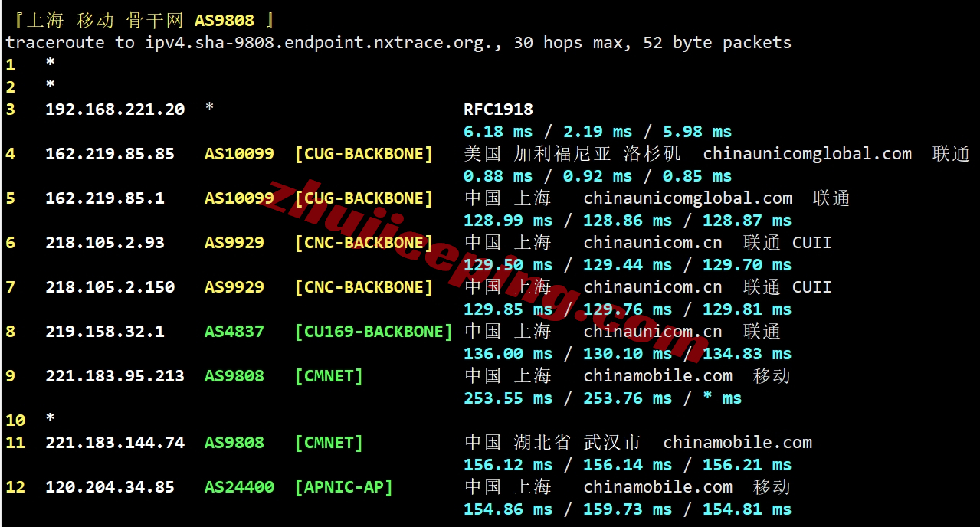Click latency value 253.55 ms

508,398
